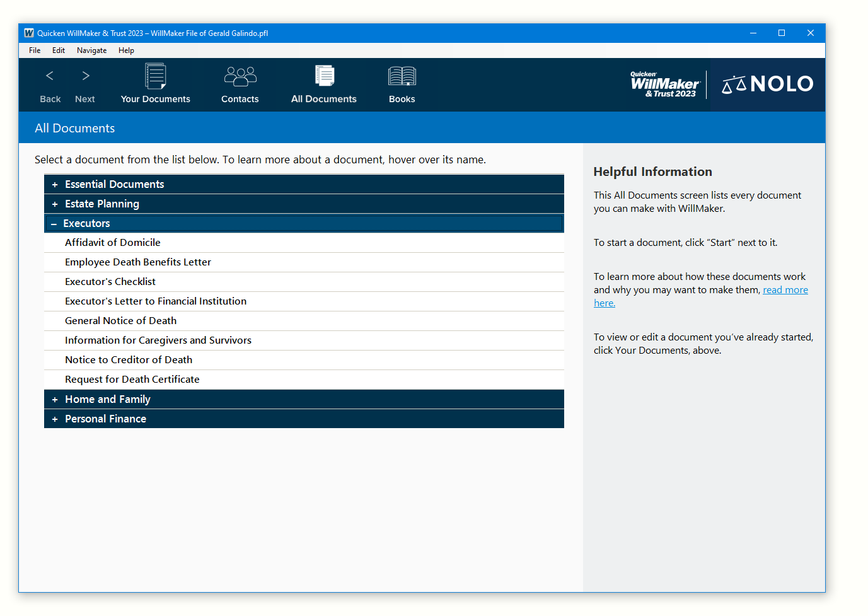This screenshot has height=616, width=868.
Task: Open the Contacts people icon
Action: 240,77
